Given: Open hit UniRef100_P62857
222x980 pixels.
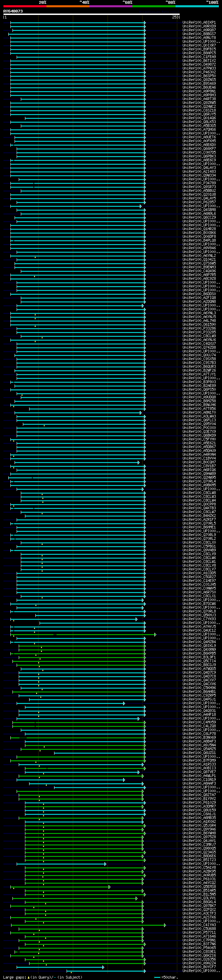Looking at the screenshot, I should pos(199,202).
